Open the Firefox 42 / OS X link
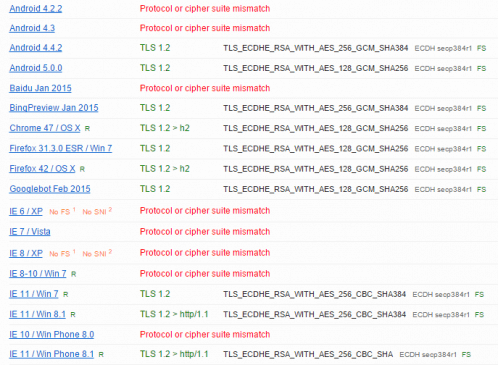The height and width of the screenshot is (365, 498). point(42,169)
